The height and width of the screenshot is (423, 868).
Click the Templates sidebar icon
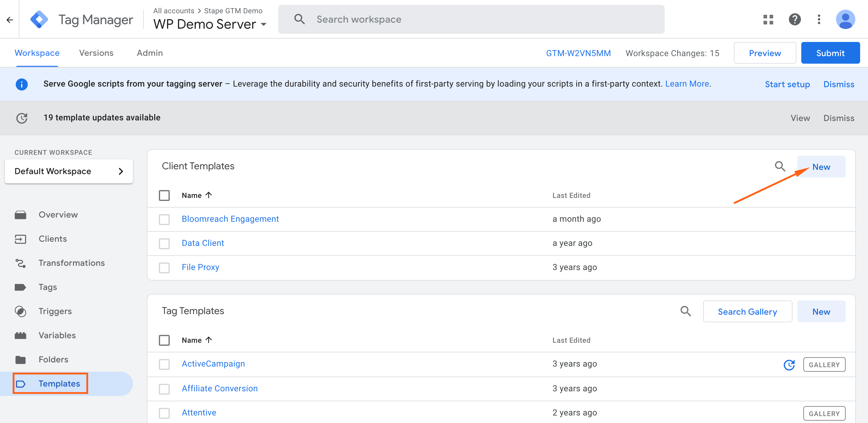pos(21,384)
